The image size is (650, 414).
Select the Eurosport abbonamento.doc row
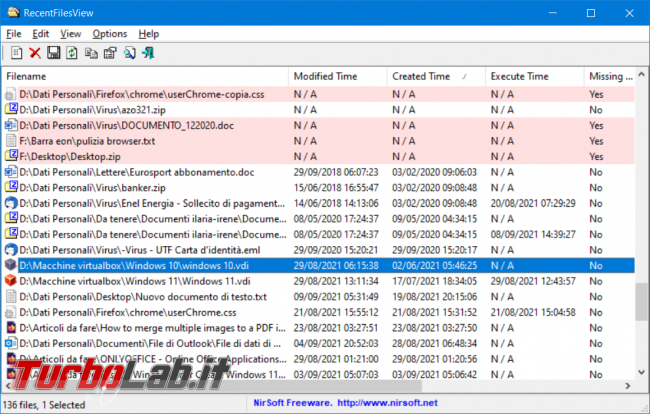pos(319,172)
